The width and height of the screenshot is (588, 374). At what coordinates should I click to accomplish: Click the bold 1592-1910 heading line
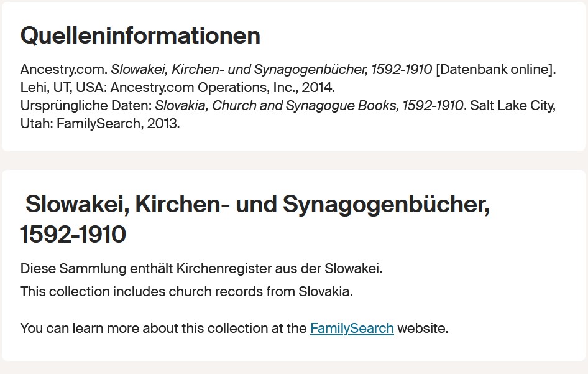click(x=73, y=235)
